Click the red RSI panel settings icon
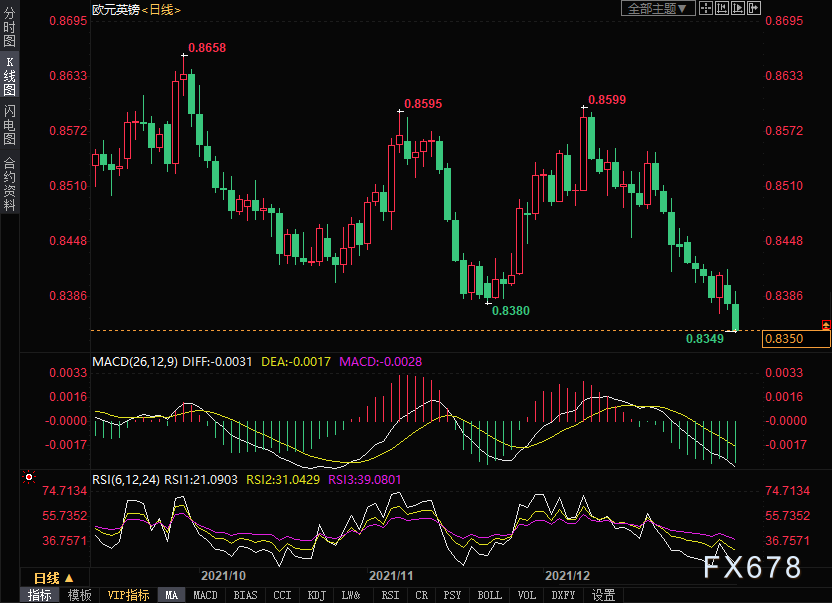This screenshot has width=832, height=603. 29,478
